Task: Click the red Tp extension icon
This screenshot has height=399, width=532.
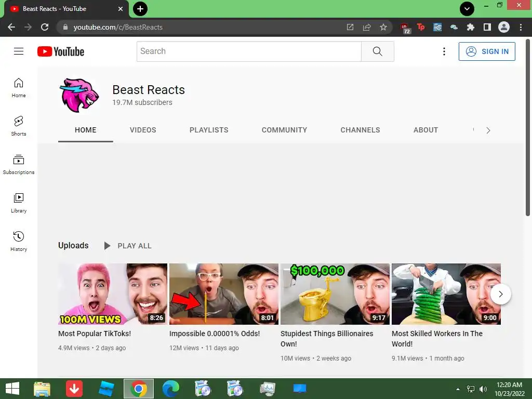Action: click(x=421, y=27)
